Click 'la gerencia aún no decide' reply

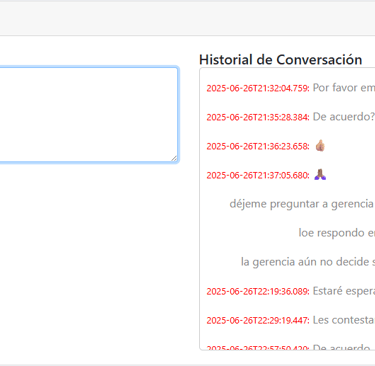pyautogui.click(x=308, y=262)
